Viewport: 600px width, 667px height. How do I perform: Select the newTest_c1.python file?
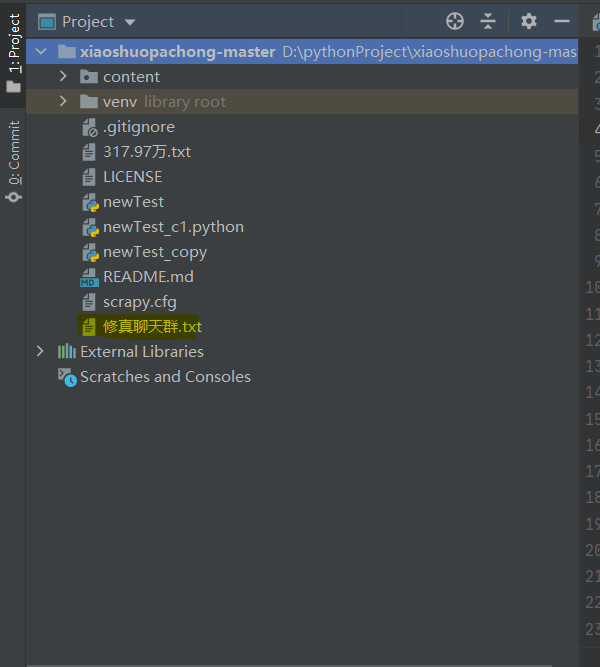[173, 227]
